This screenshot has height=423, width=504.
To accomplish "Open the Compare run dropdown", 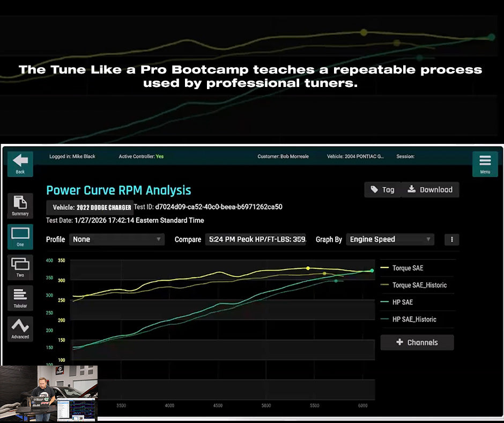I will point(256,239).
